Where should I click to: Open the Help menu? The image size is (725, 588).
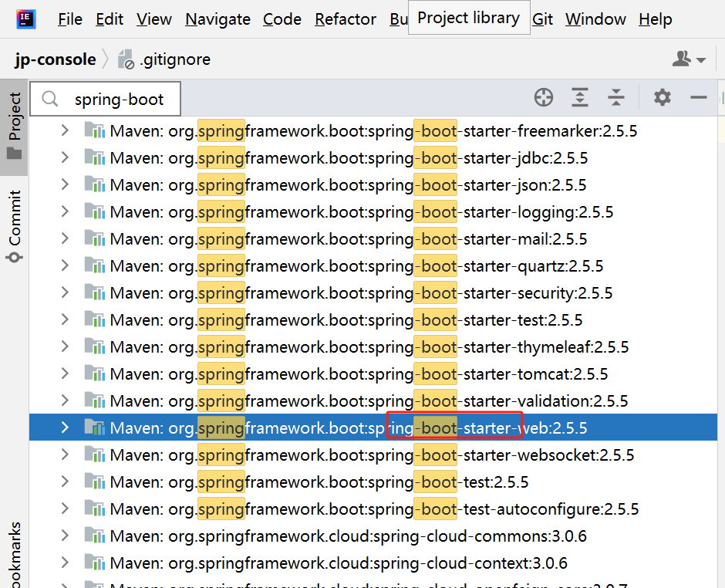(655, 19)
